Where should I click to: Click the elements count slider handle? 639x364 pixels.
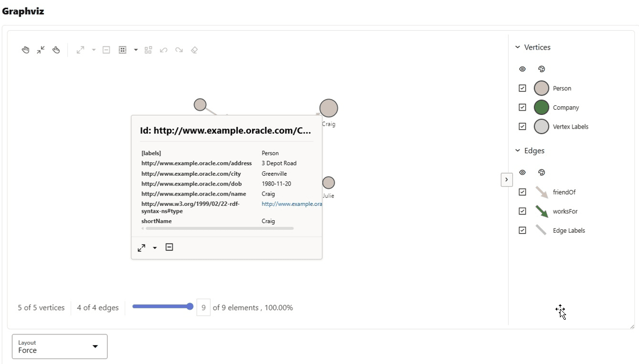click(x=190, y=307)
